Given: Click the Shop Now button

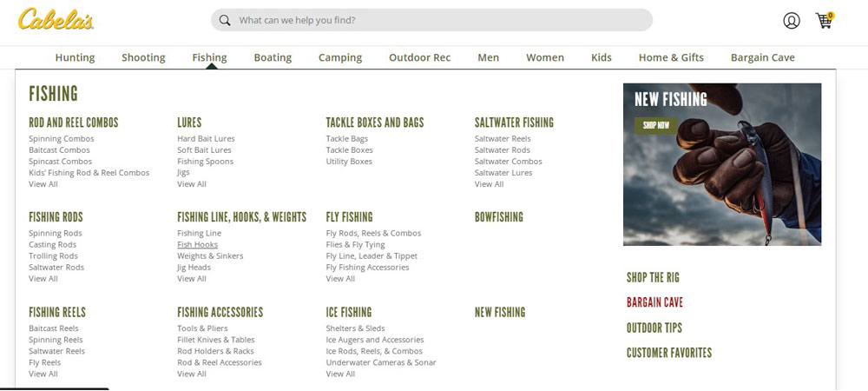Looking at the screenshot, I should 655,125.
